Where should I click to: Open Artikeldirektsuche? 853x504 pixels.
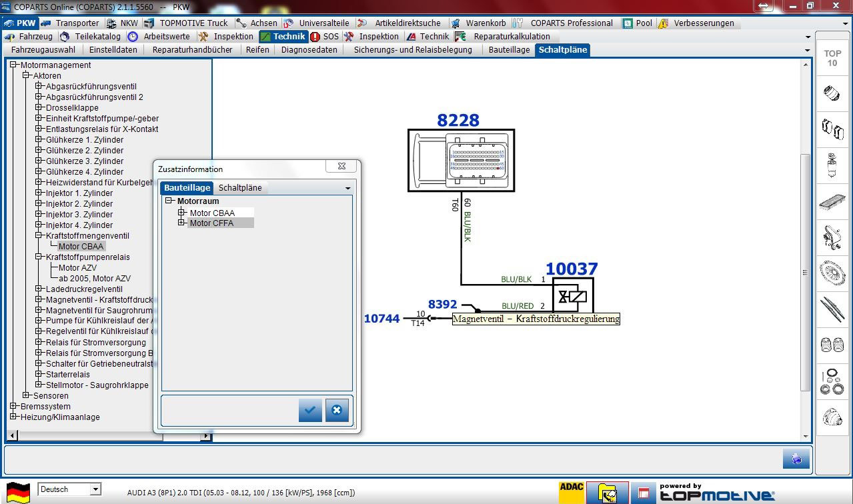tap(400, 23)
